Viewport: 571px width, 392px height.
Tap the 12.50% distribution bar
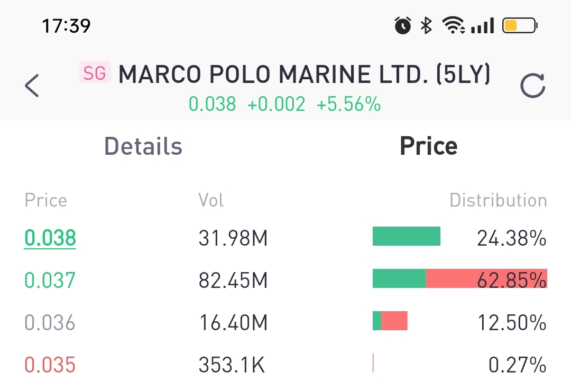pyautogui.click(x=390, y=321)
